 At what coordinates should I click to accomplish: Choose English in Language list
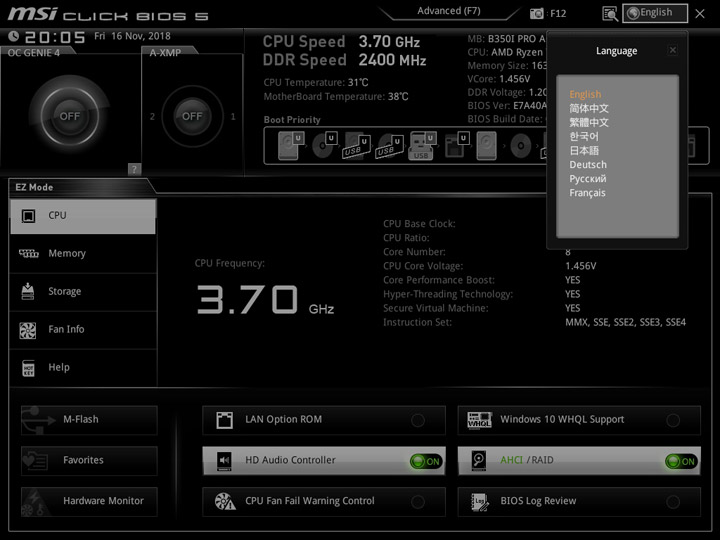point(585,94)
